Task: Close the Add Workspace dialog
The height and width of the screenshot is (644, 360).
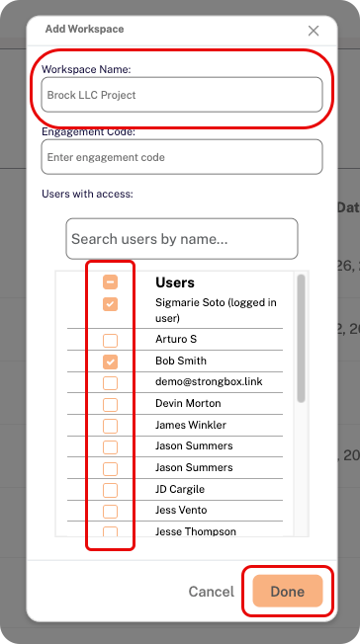Action: [x=314, y=31]
